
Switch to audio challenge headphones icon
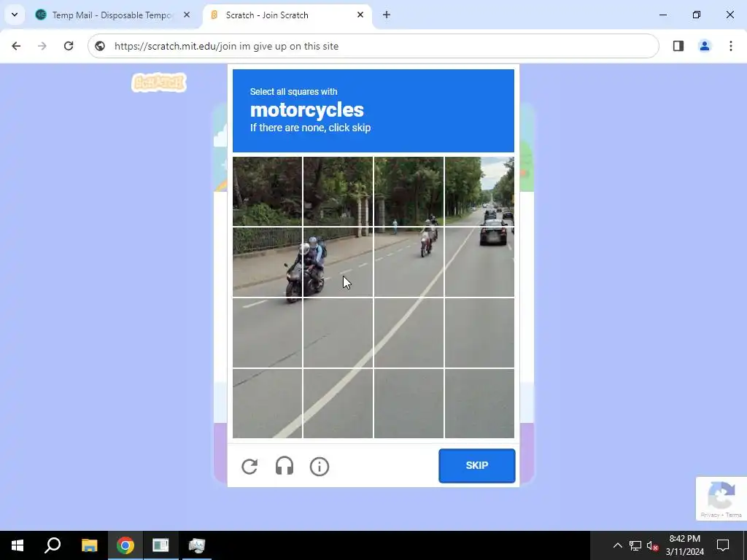pos(285,466)
